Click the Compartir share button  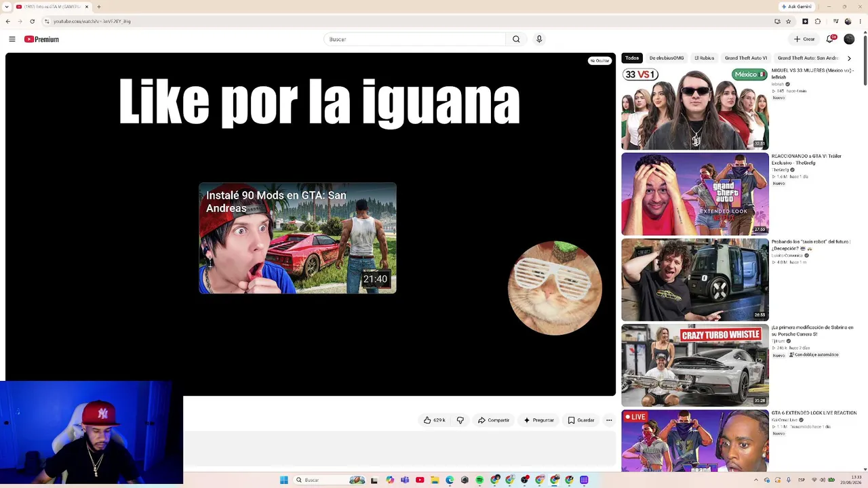494,420
